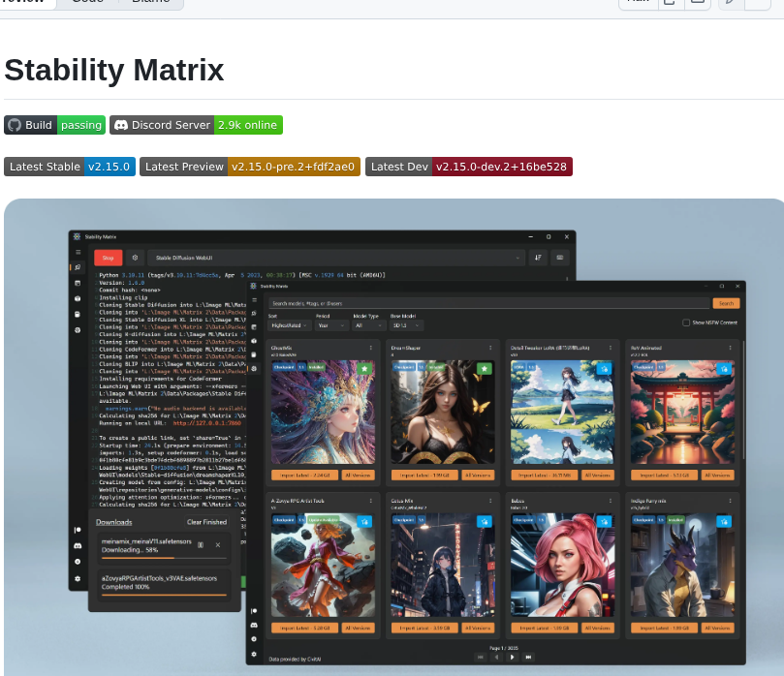Click the green star on the GhostMix card
The image size is (784, 676).
point(364,369)
